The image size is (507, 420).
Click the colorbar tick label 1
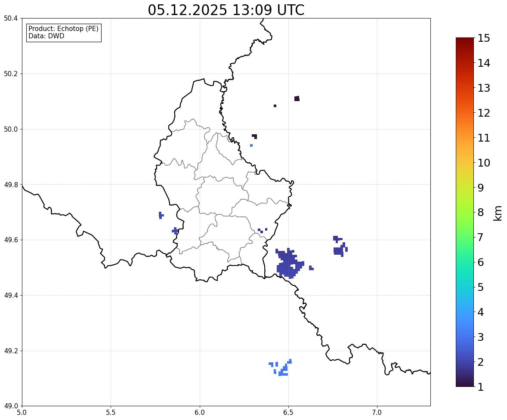click(480, 387)
